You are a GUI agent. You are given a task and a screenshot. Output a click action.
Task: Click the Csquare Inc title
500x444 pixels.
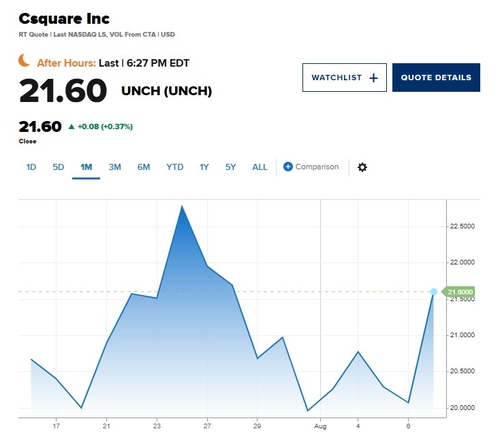click(x=64, y=19)
